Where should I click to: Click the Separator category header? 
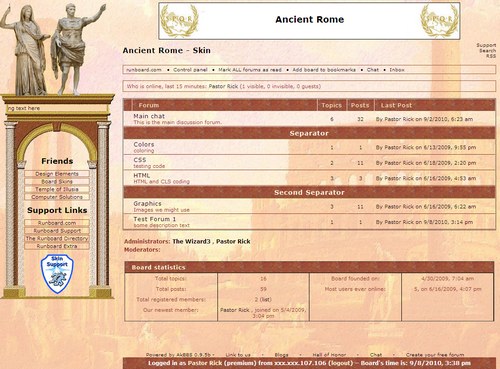(x=309, y=133)
